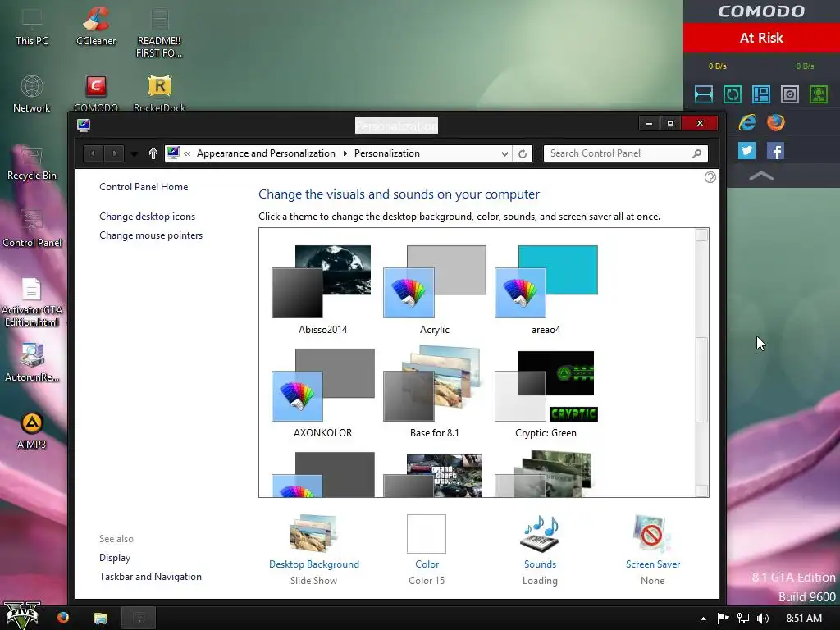This screenshot has height=630, width=840.
Task: Open Activator GTA Edition.html file
Action: 32,303
